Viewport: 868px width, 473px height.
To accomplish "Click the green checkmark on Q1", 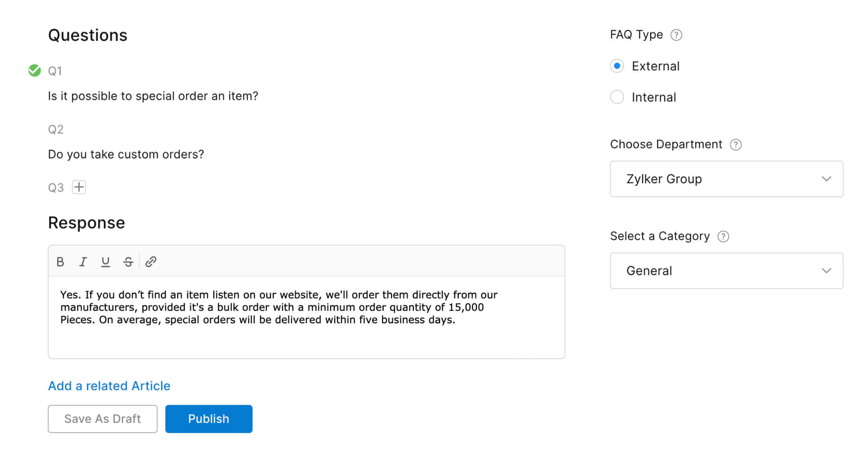I will coord(36,70).
